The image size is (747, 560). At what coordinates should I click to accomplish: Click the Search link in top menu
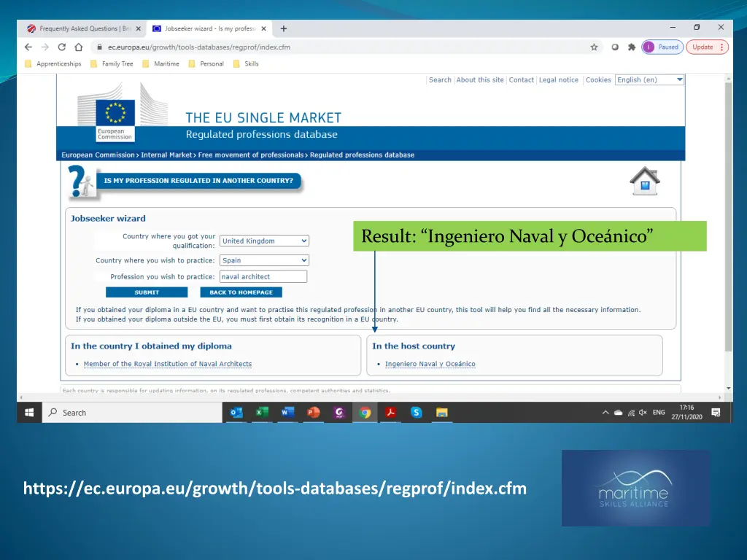(x=440, y=80)
